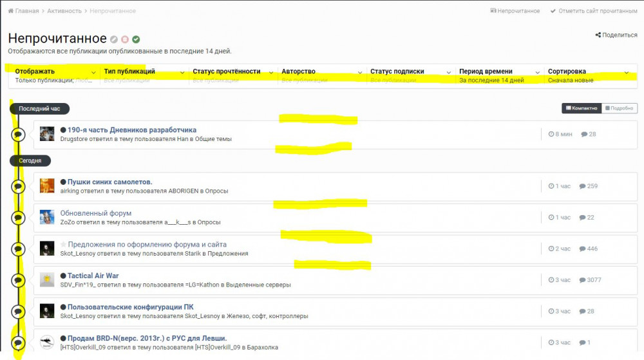Open topic Обновленный форум
644x360 pixels.
coord(96,213)
